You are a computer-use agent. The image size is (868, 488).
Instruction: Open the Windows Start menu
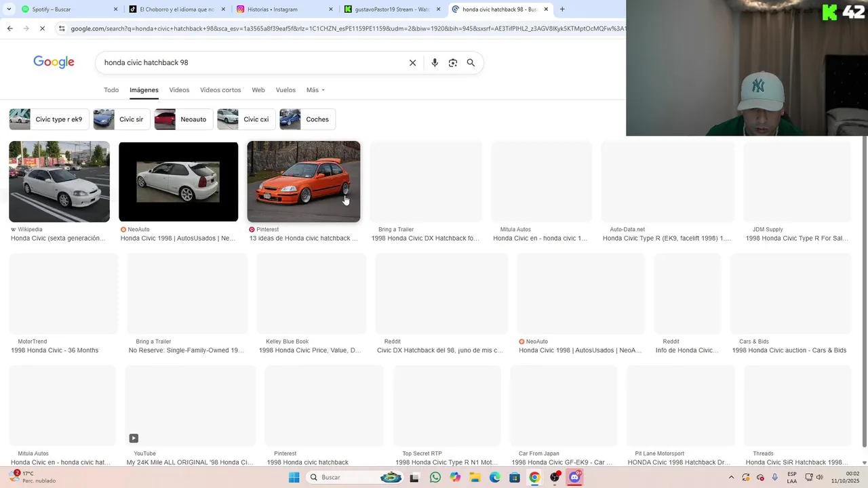coord(294,477)
